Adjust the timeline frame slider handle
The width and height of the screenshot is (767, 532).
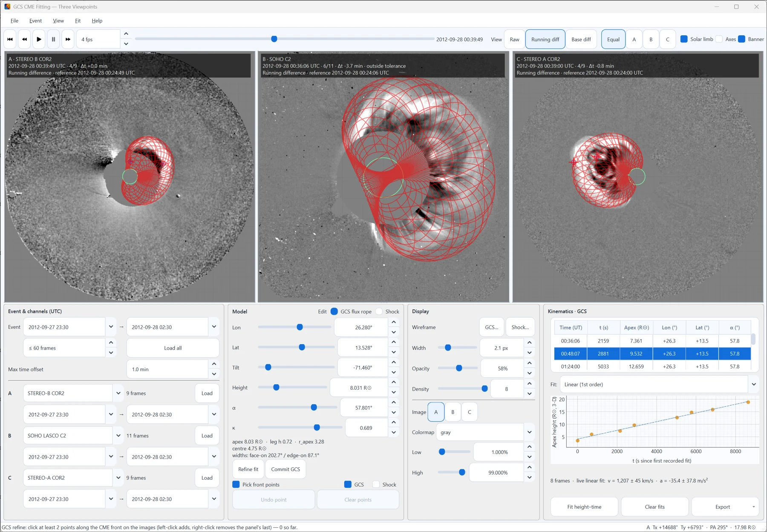click(274, 39)
